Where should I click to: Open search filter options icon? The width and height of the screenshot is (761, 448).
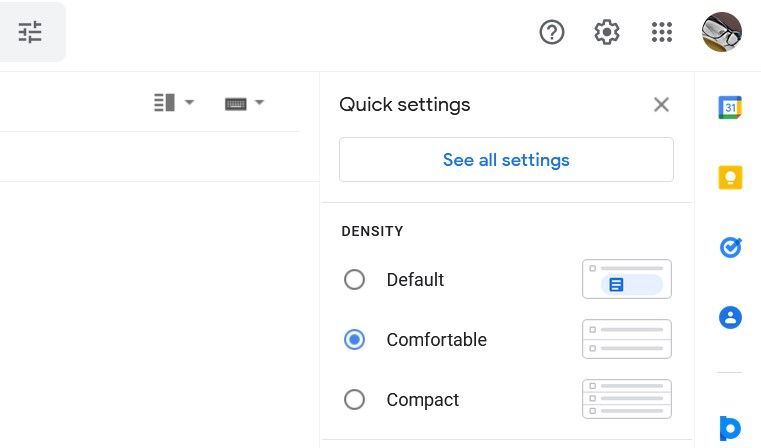point(30,32)
